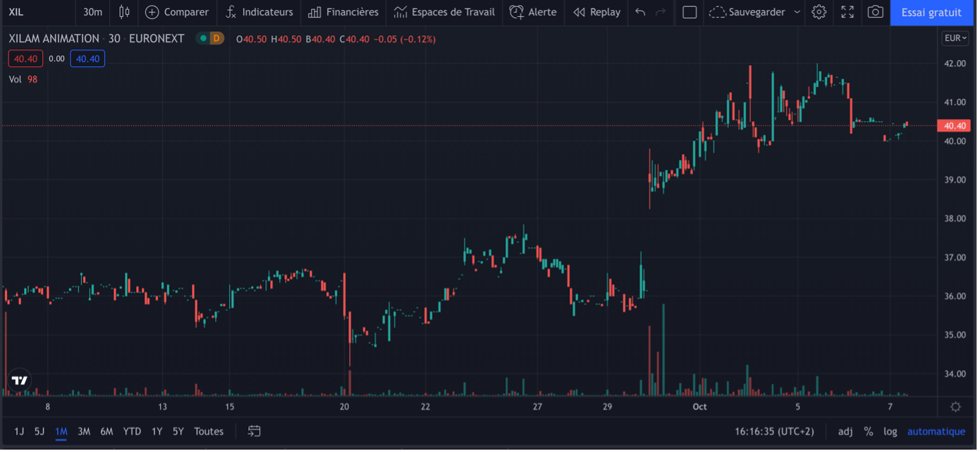The width and height of the screenshot is (980, 452).
Task: Click the Comparer button
Action: point(177,12)
